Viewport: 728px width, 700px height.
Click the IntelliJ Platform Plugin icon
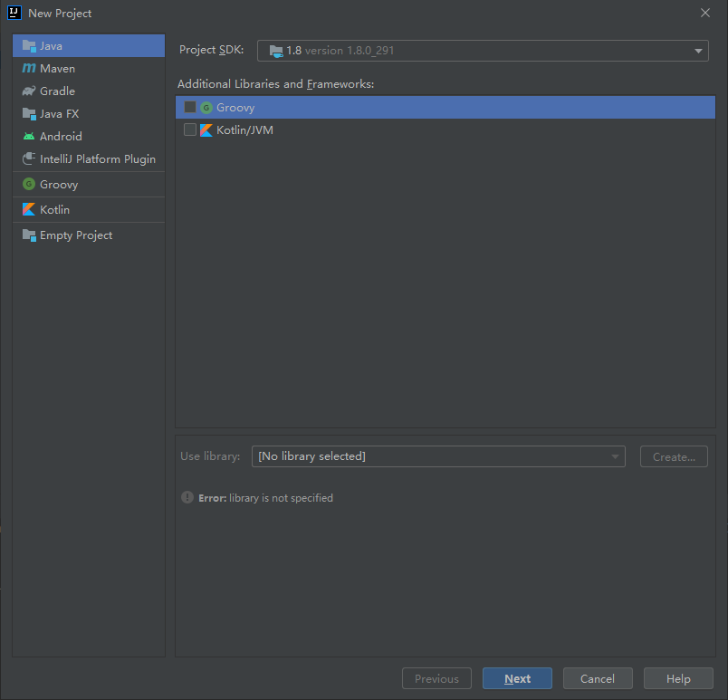pyautogui.click(x=29, y=158)
